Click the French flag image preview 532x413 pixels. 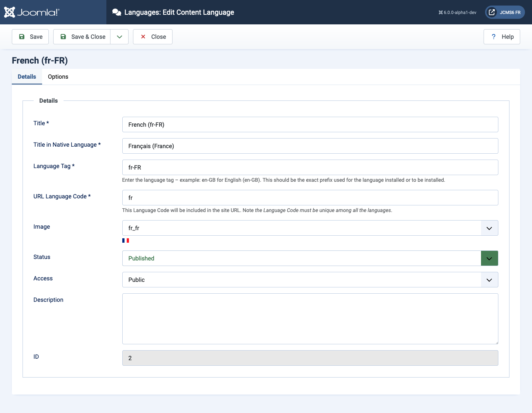point(126,240)
